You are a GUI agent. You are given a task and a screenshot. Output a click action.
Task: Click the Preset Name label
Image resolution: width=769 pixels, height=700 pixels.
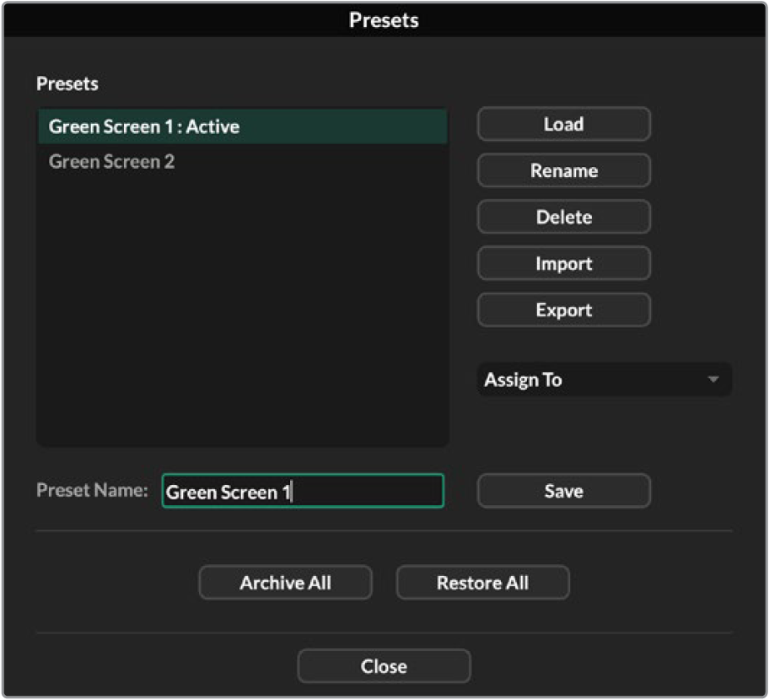click(92, 491)
